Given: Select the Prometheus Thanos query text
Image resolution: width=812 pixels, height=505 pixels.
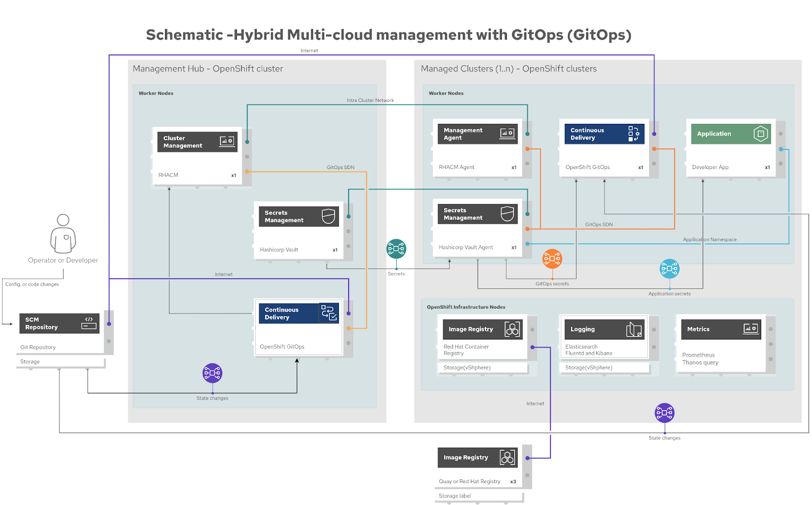Looking at the screenshot, I should [x=700, y=359].
